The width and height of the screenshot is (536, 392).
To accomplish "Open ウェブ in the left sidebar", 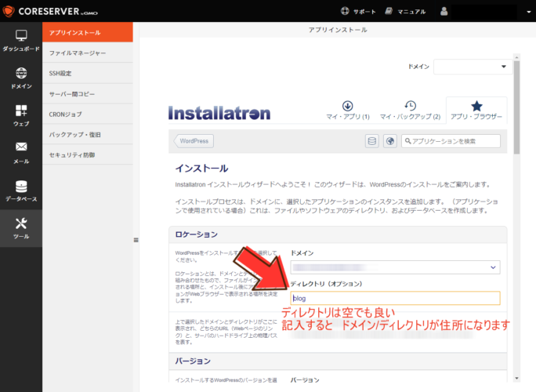I will coord(21,115).
